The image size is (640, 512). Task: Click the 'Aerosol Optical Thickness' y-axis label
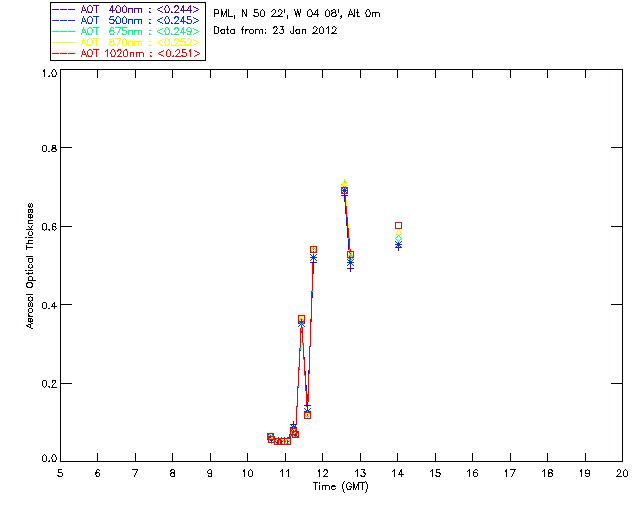[x=30, y=266]
